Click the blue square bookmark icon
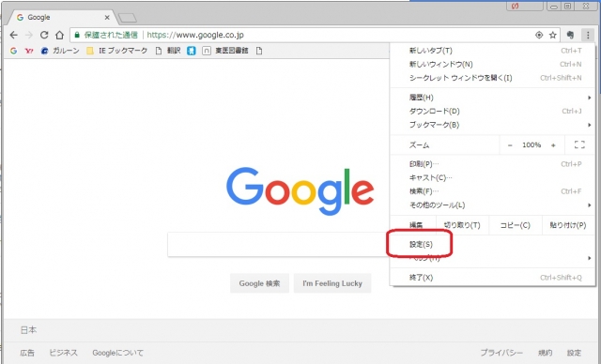601x364 pixels. [x=192, y=51]
